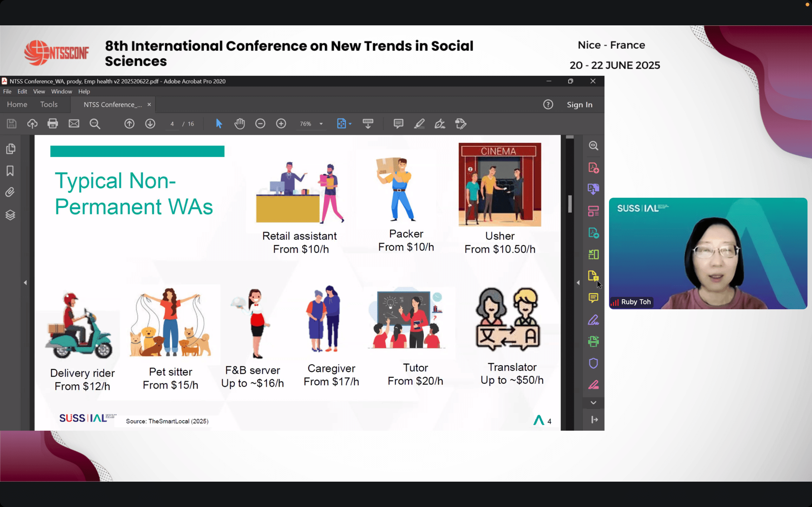Open the zoom percentage dropdown
812x507 pixels.
(x=321, y=124)
